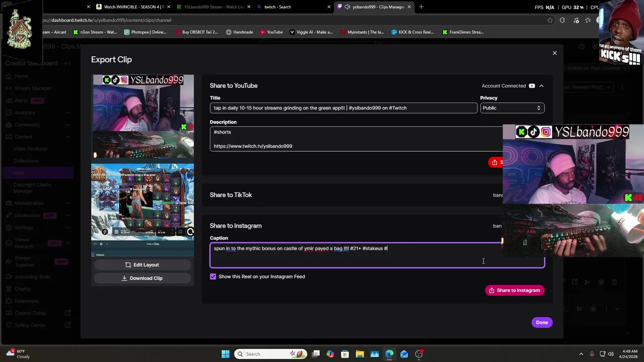Screen dimensions: 644x362
Task: Open the Windows Start menu
Action: (225, 354)
